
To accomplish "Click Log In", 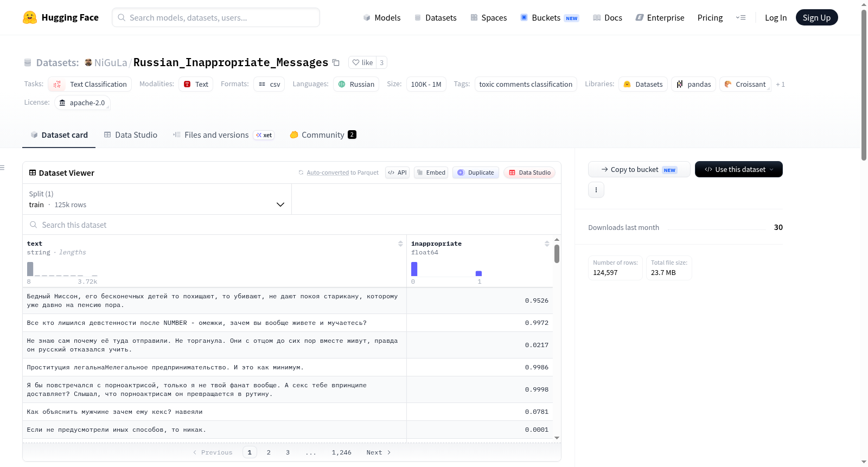I will coord(776,17).
